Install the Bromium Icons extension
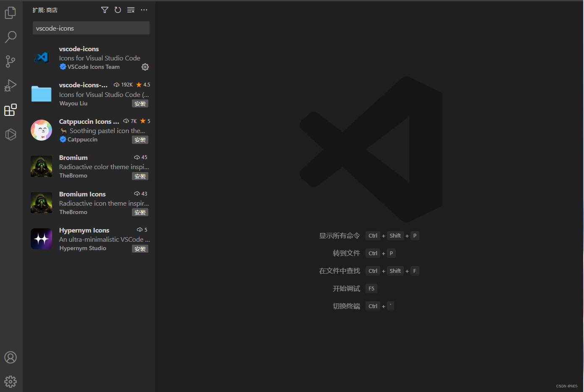Viewport: 584px width, 392px height. [x=140, y=212]
